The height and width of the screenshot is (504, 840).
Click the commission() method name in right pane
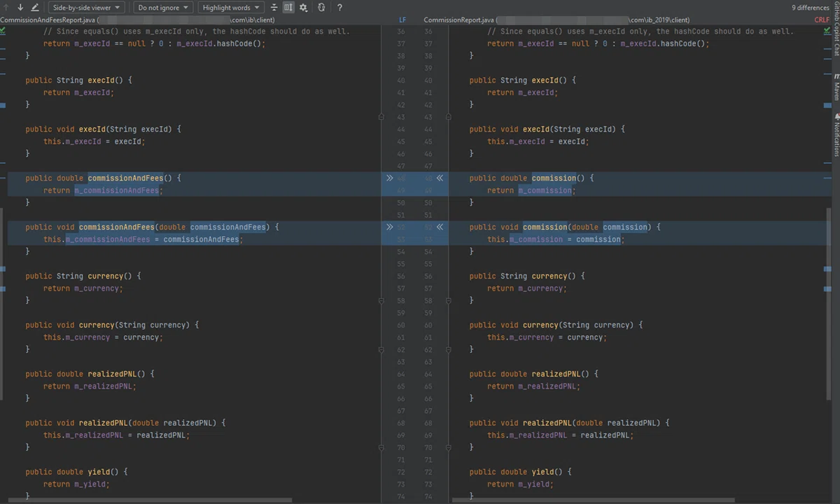click(554, 178)
